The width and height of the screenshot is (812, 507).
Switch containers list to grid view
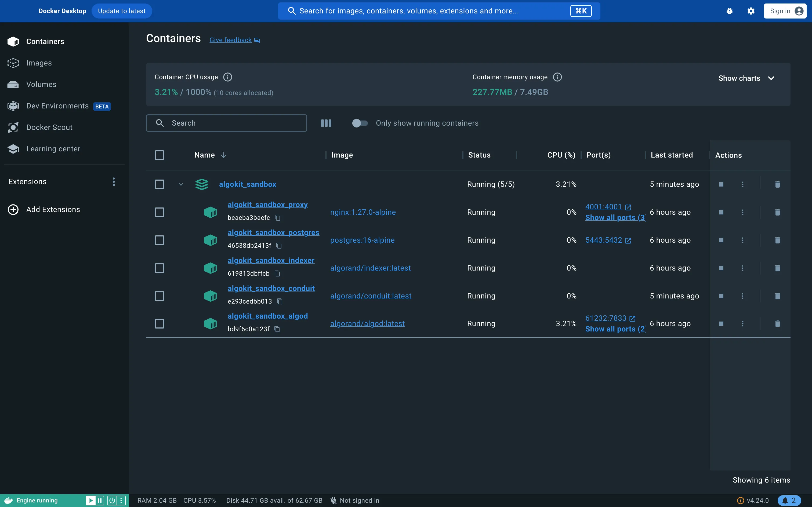(326, 123)
